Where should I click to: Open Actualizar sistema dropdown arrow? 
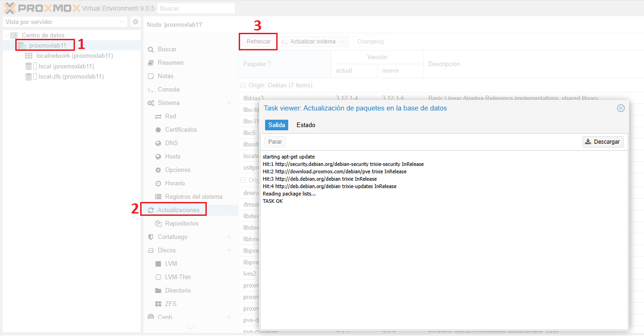[x=343, y=42]
